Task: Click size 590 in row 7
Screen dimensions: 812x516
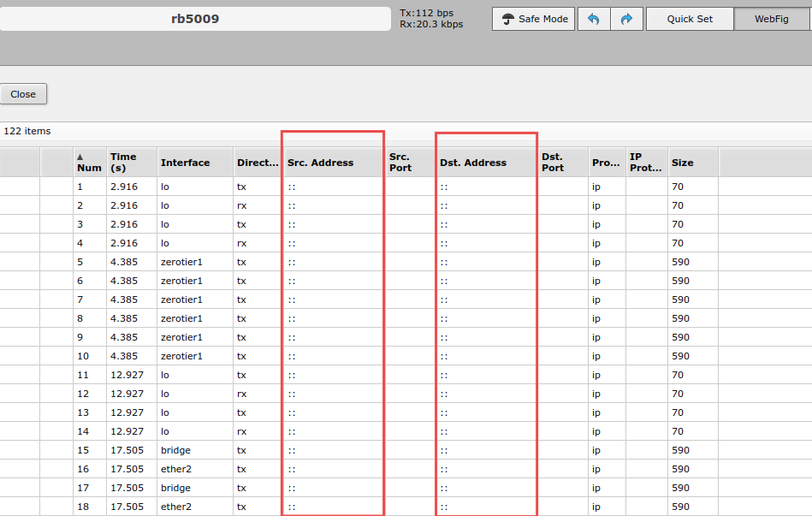Action: click(x=681, y=300)
